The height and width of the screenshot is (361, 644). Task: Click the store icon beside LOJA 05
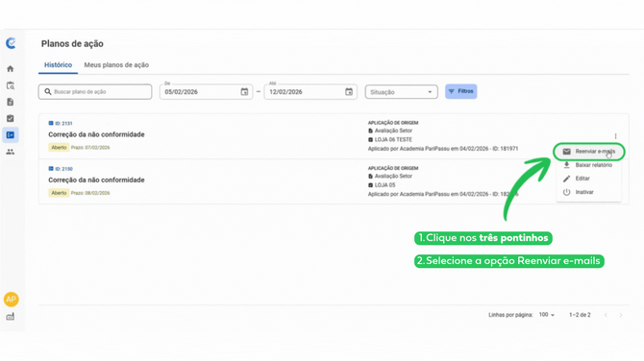point(370,185)
